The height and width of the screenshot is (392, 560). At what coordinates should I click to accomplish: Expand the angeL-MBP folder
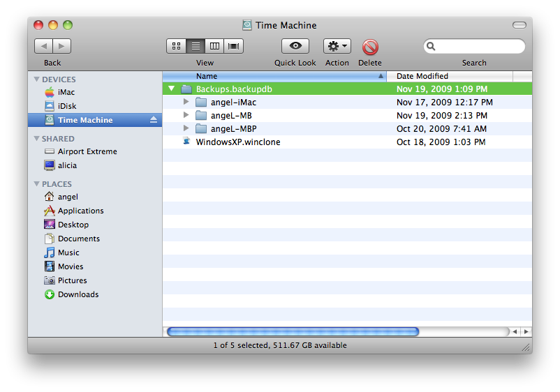pos(186,128)
